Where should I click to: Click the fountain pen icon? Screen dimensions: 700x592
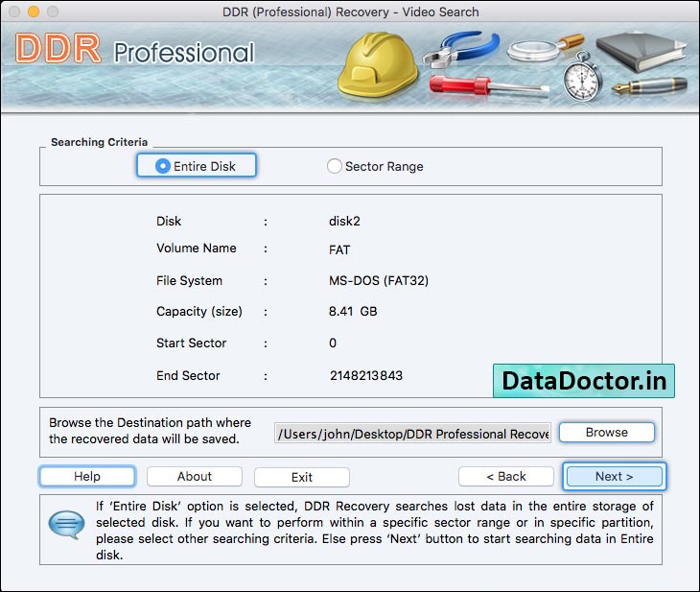(x=649, y=85)
